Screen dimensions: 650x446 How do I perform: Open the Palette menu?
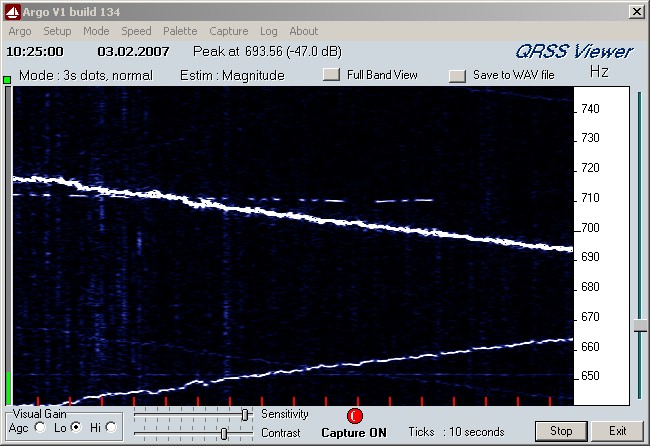[x=180, y=31]
